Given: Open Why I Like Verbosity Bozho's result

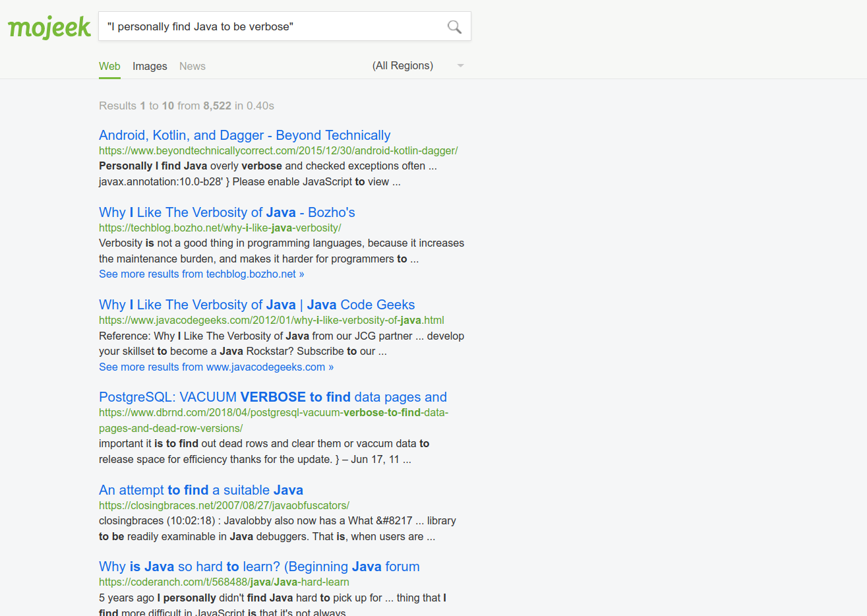Looking at the screenshot, I should click(227, 212).
